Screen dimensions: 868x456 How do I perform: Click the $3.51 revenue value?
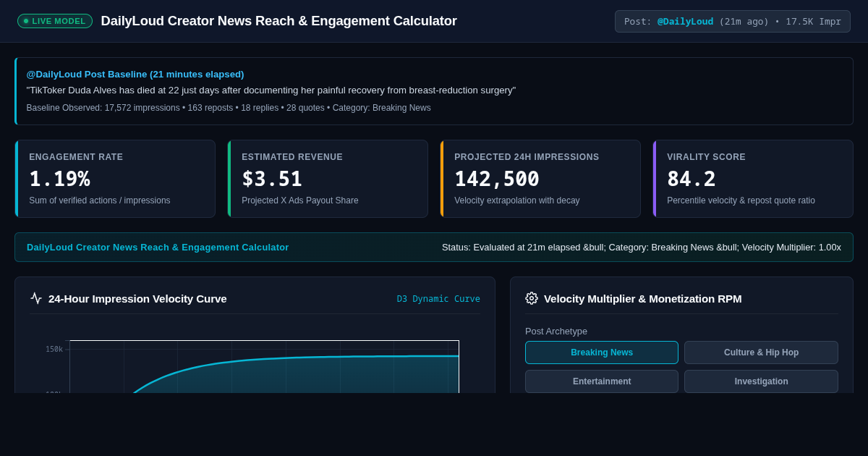(x=272, y=179)
